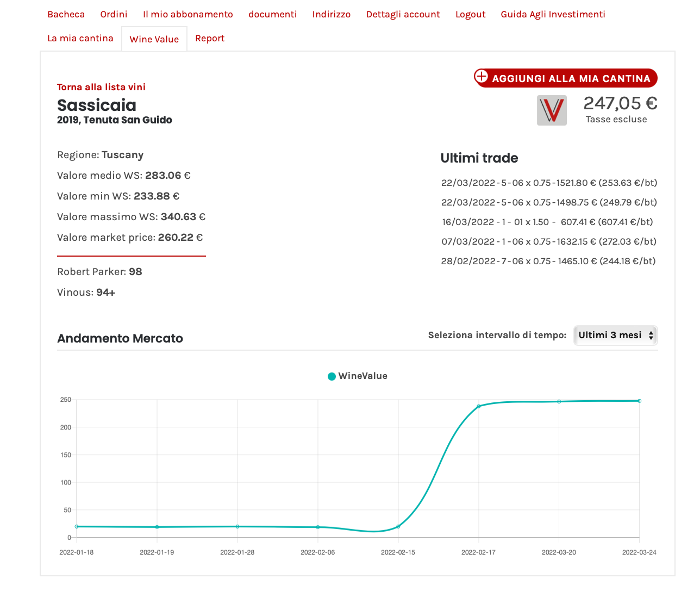
Task: Click the chart data point for 2022-01-19
Action: point(157,527)
